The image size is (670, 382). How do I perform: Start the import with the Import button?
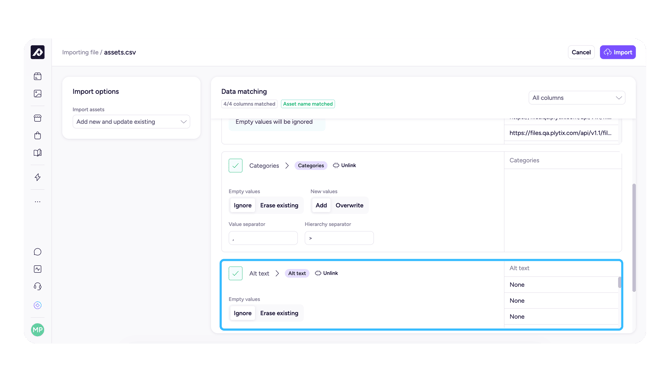pyautogui.click(x=617, y=52)
